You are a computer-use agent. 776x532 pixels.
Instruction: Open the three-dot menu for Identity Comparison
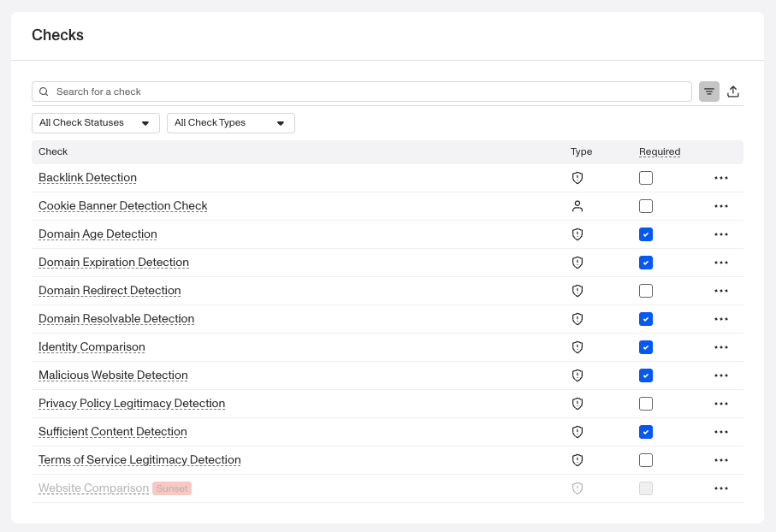tap(720, 347)
